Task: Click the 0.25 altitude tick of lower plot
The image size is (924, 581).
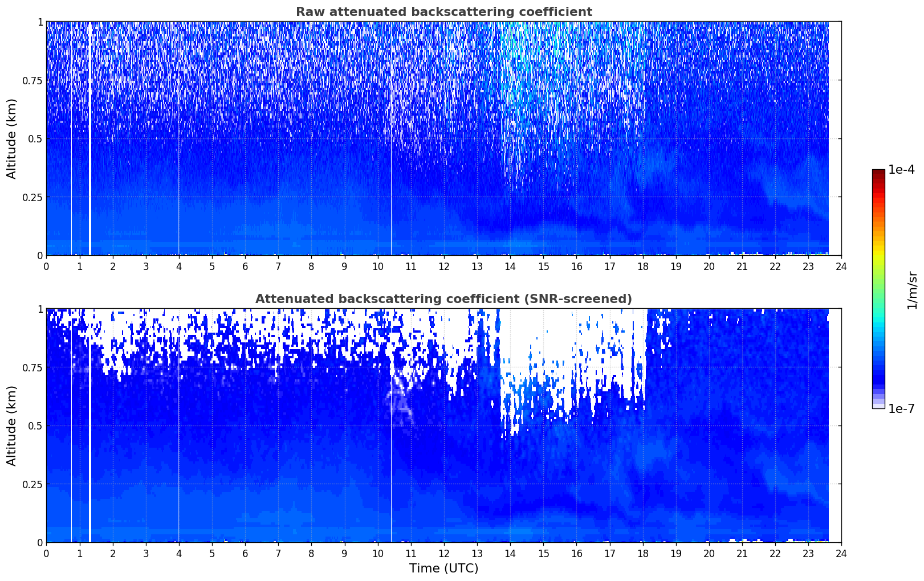Action: (x=32, y=484)
